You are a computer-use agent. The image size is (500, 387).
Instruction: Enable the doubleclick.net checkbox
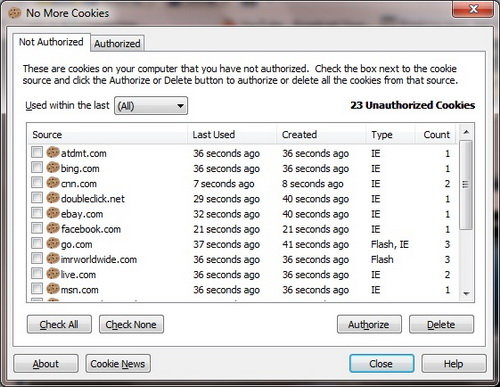37,198
